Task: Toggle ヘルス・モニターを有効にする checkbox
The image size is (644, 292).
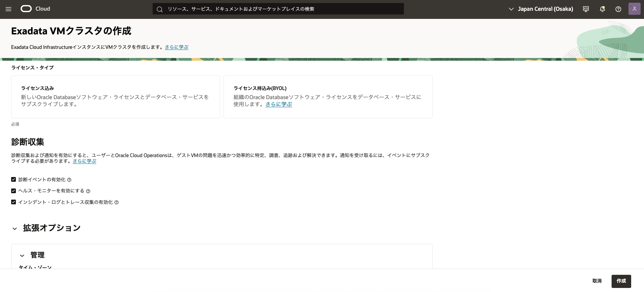Action: [x=14, y=191]
